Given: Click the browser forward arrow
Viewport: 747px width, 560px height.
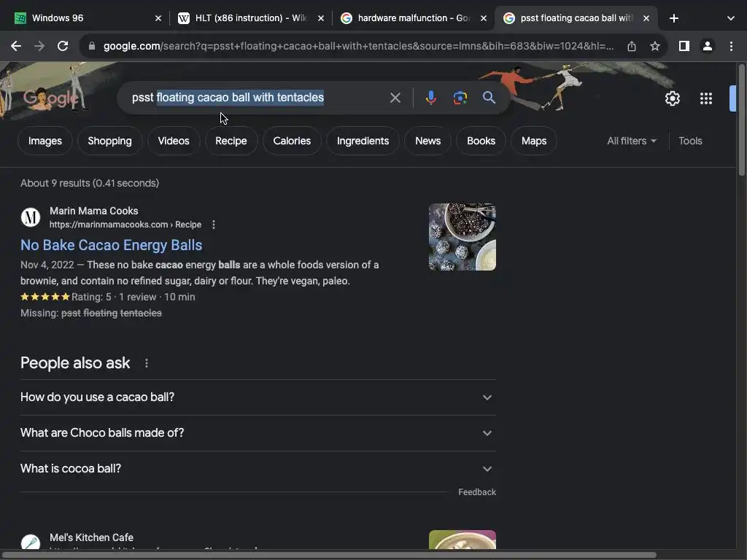Looking at the screenshot, I should click(39, 46).
